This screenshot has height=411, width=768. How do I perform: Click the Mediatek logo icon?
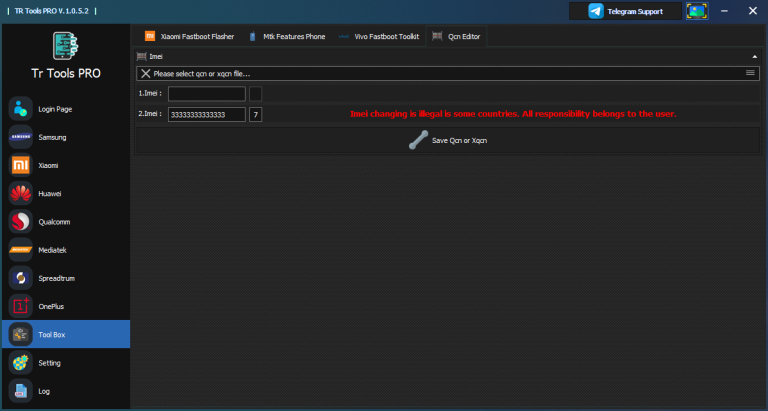tap(21, 250)
